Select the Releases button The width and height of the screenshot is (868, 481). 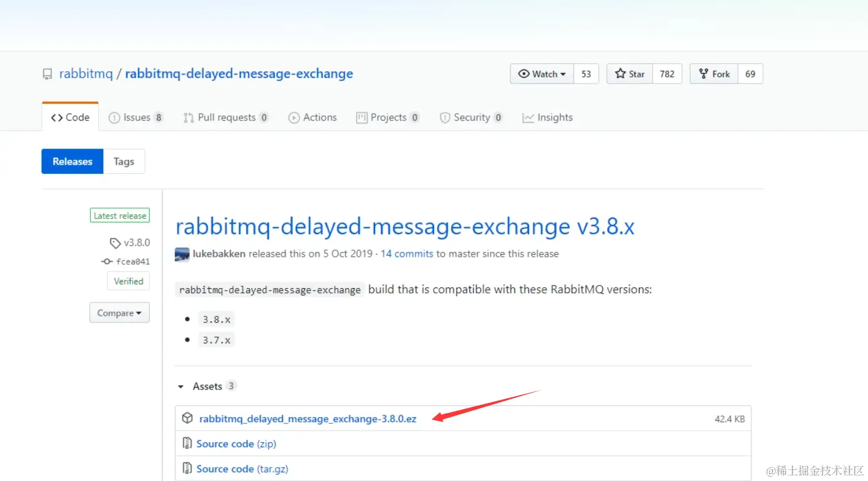click(72, 162)
